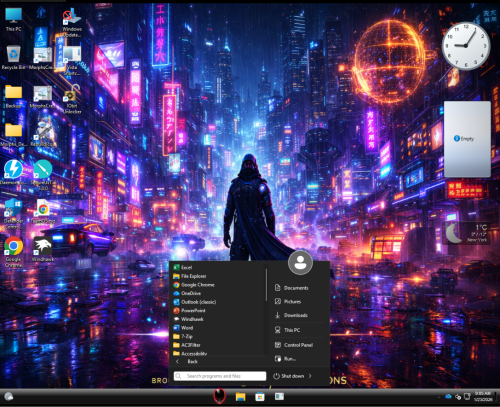Open Microsoft Store from the taskbar
Image resolution: width=500 pixels, height=407 pixels.
point(260,397)
